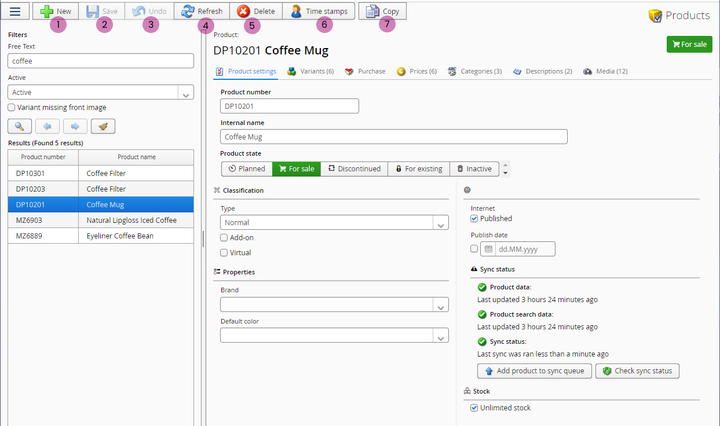Image resolution: width=720 pixels, height=426 pixels.
Task: Open the Brand dropdown
Action: 441,304
